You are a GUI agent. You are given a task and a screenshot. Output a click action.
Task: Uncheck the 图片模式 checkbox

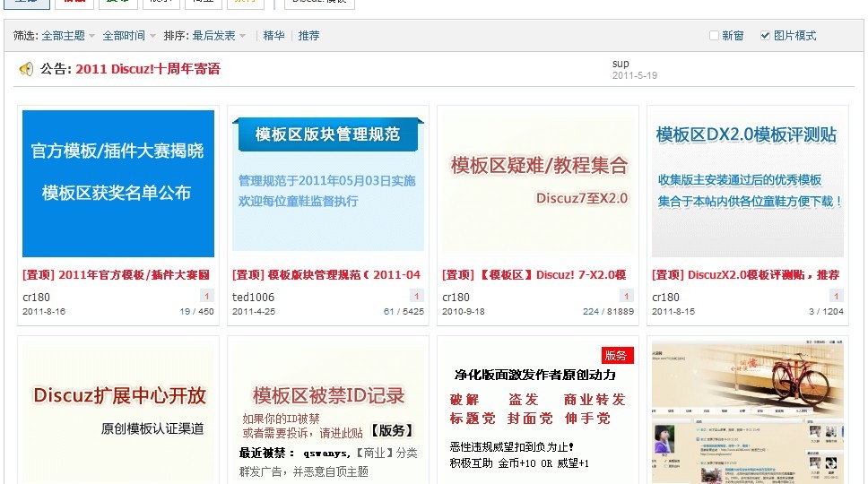coord(765,35)
